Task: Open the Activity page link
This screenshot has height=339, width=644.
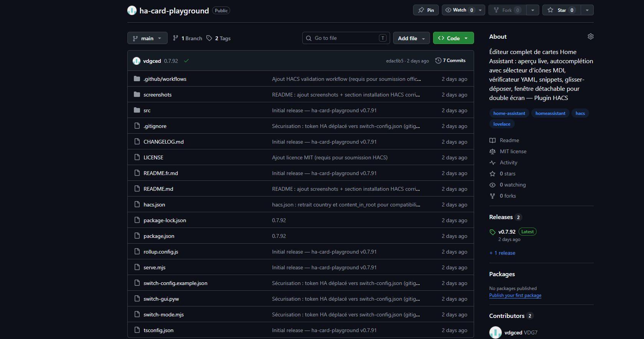Action: click(x=508, y=162)
